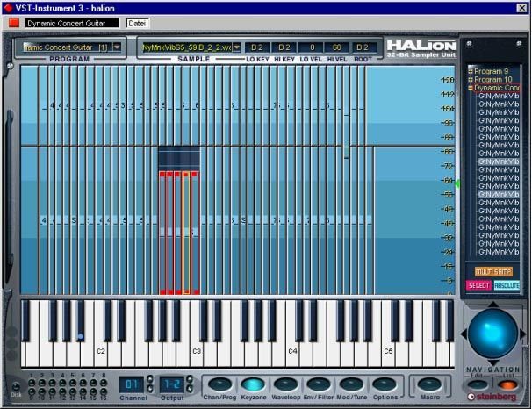
Task: Click the HALion logo
Action: (421, 48)
